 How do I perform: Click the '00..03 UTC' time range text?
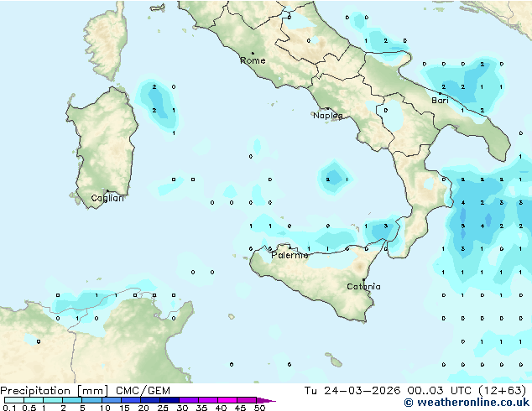click(440, 391)
